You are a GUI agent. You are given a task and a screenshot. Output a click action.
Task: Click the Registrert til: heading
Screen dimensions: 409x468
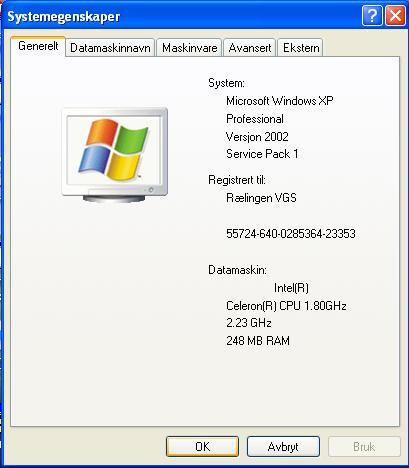(x=237, y=180)
